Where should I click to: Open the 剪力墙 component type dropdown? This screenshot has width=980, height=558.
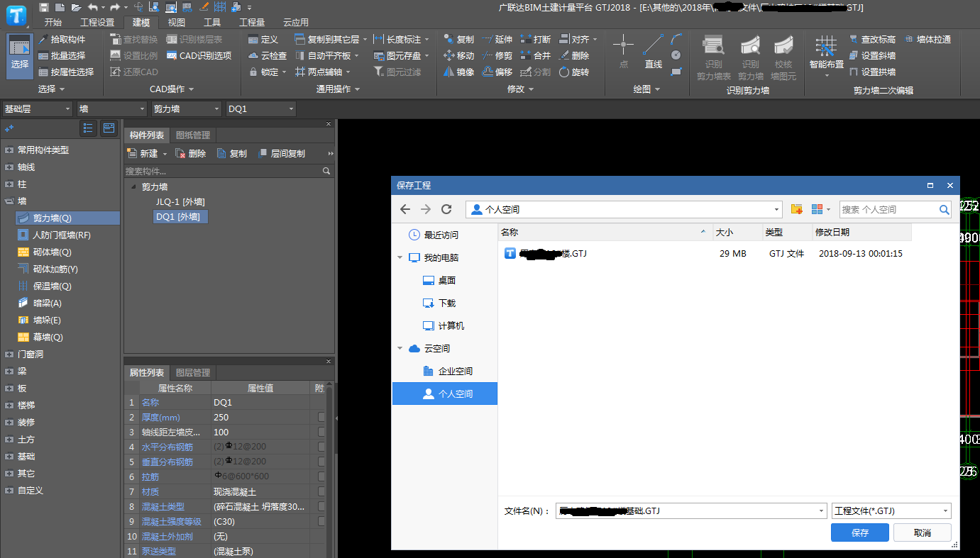tap(187, 108)
